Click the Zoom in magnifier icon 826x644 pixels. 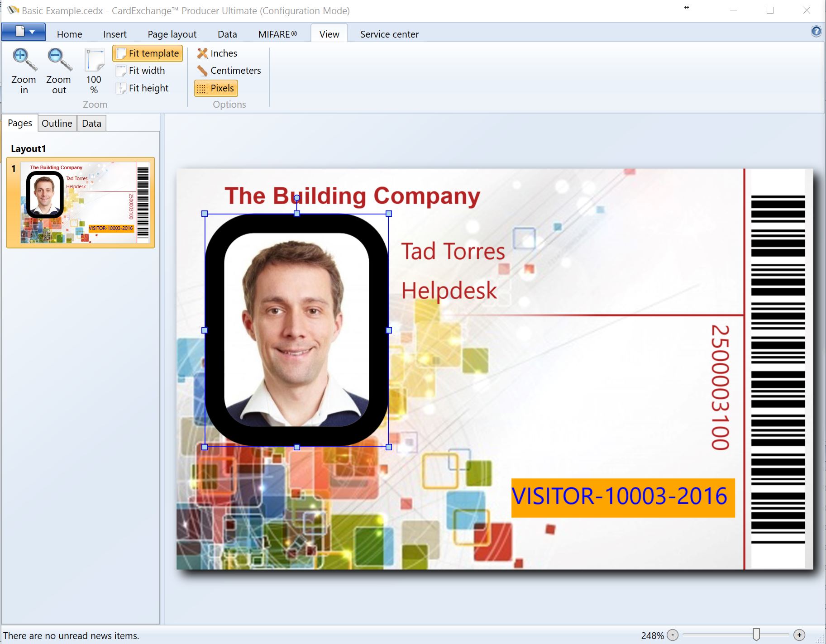click(24, 61)
